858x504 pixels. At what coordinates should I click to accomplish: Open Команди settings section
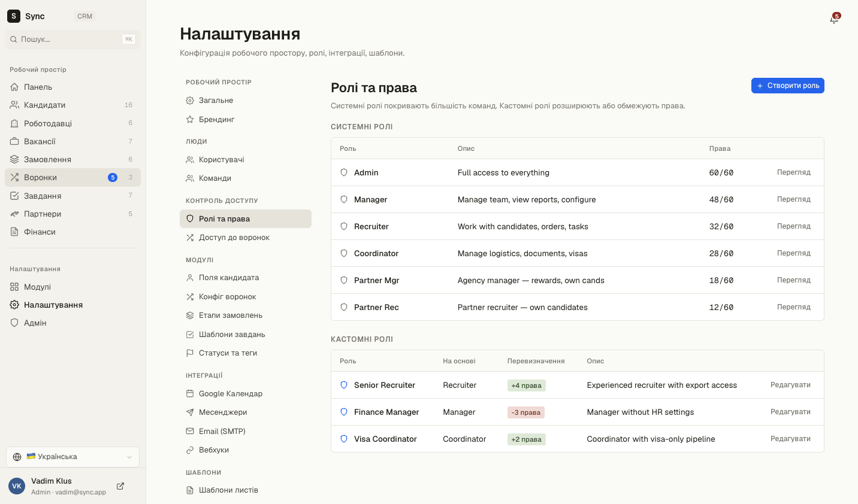pos(246,178)
